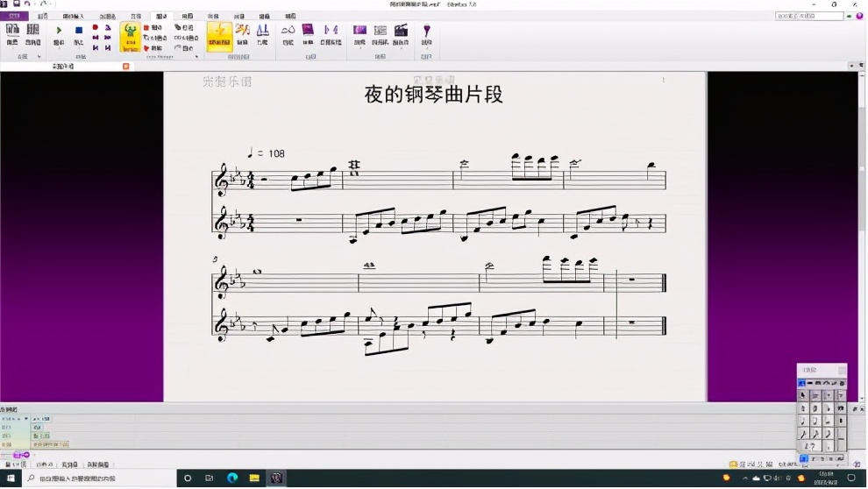This screenshot has width=868, height=489.
Task: Open the Playback Devices configuration icon
Action: (11, 34)
